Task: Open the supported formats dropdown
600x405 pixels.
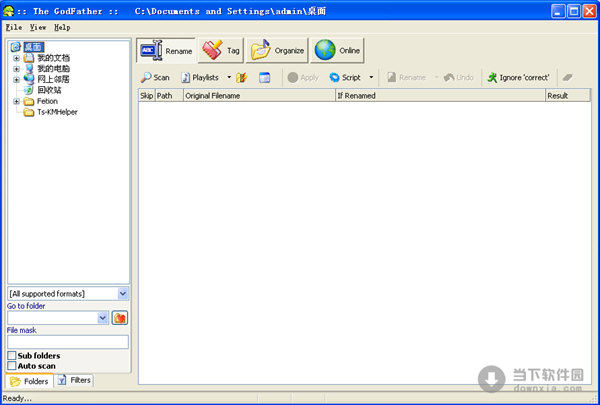Action: (122, 294)
